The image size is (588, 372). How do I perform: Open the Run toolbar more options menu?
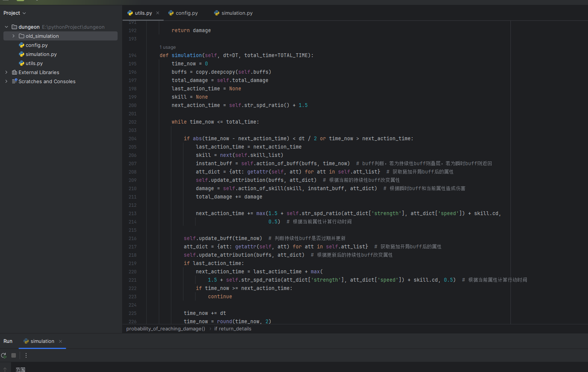26,355
